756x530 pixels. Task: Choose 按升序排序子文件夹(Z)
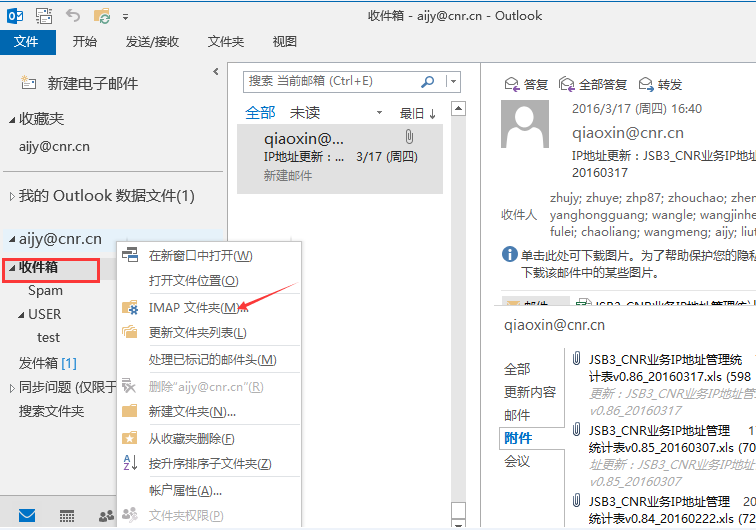[209, 464]
